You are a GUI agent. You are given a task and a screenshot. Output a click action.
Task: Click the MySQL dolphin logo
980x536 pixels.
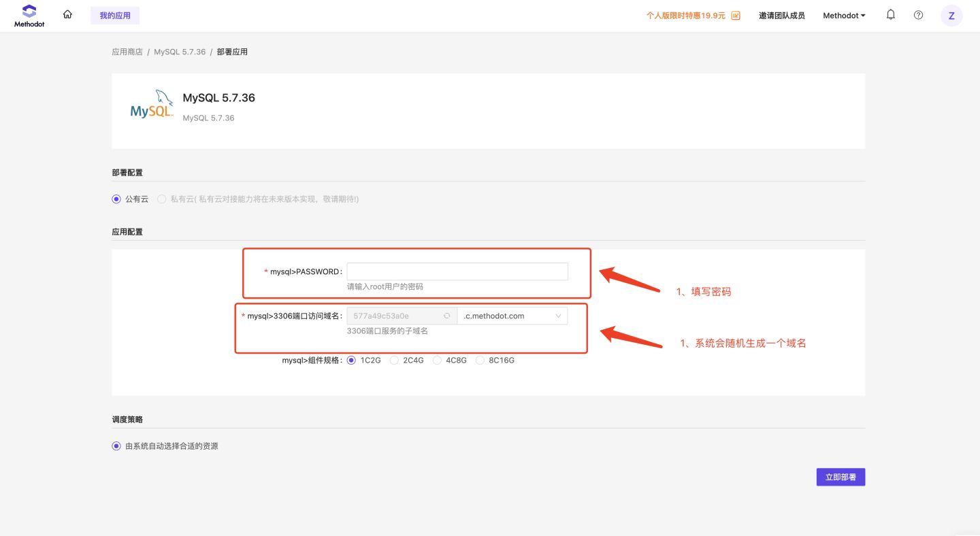tap(152, 105)
